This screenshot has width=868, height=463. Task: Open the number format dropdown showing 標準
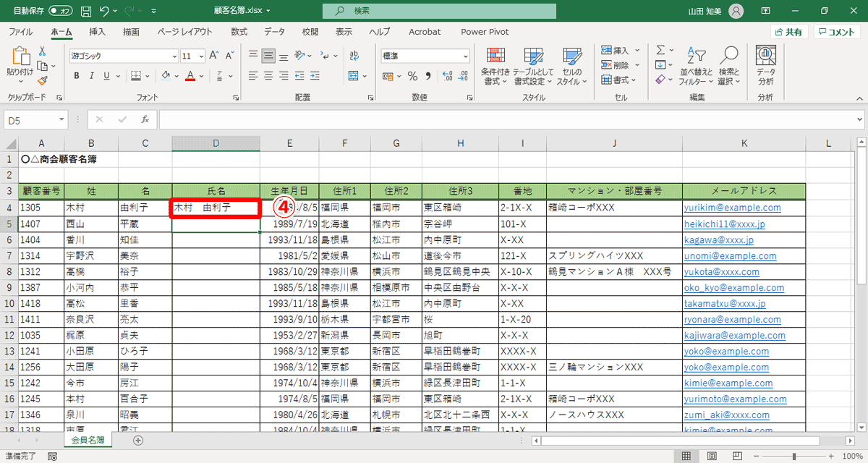pyautogui.click(x=465, y=56)
